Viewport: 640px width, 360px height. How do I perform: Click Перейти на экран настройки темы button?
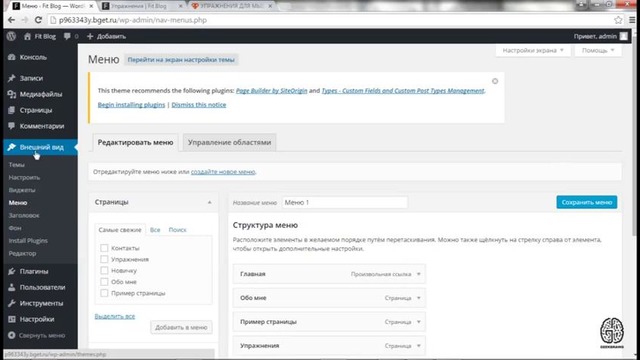[x=181, y=60]
